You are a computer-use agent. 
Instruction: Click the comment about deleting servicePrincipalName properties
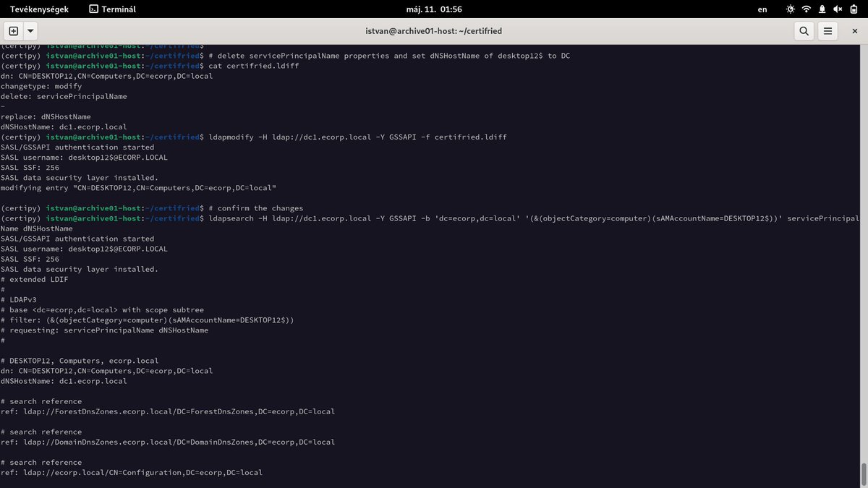point(389,56)
